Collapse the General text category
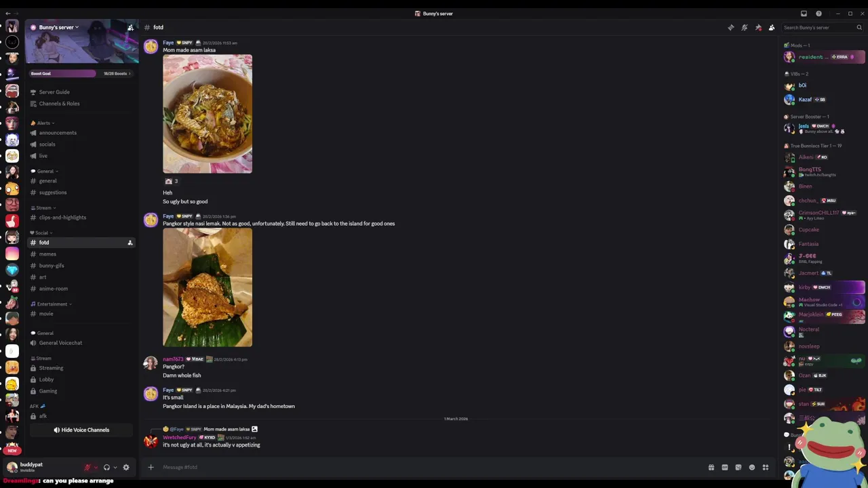 (x=45, y=171)
